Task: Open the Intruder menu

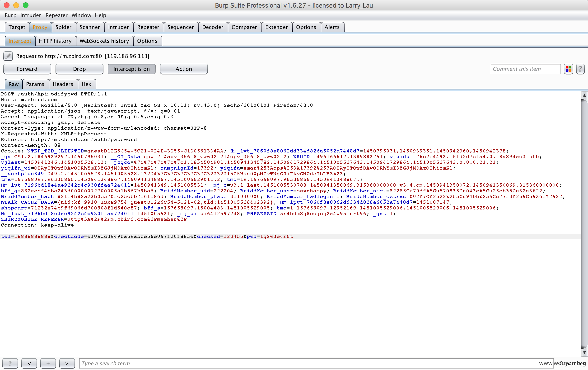Action: tap(31, 15)
